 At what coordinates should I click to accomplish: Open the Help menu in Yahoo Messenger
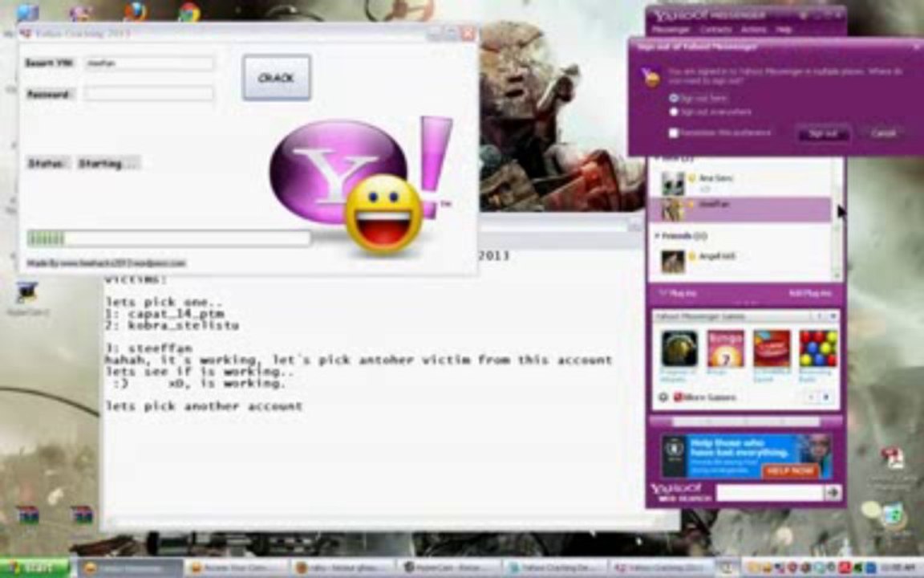(x=784, y=30)
